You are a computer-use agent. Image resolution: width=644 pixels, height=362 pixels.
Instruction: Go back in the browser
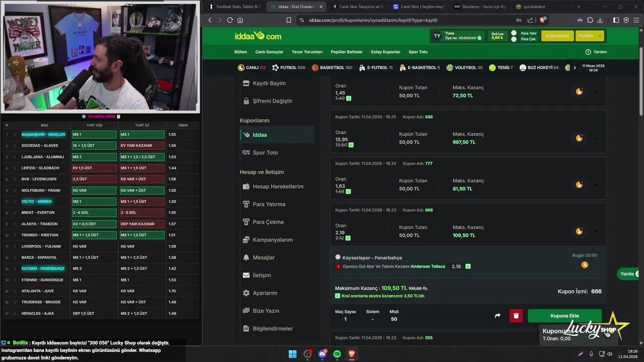pos(210,20)
